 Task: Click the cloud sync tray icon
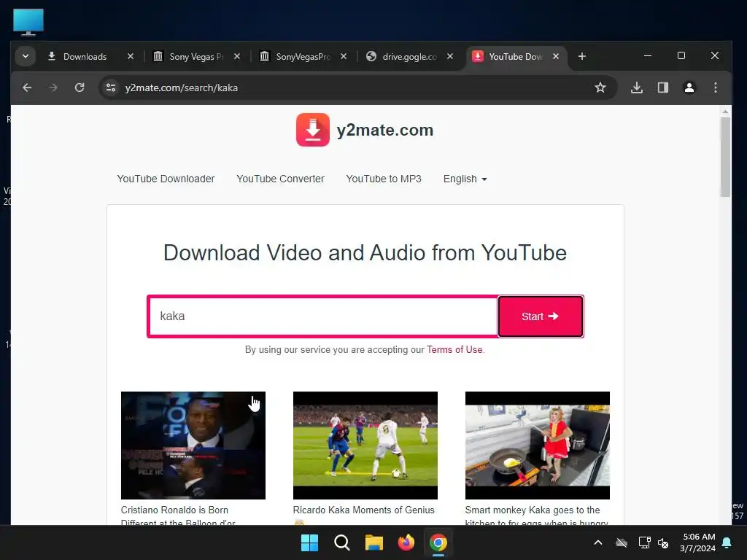(x=622, y=542)
